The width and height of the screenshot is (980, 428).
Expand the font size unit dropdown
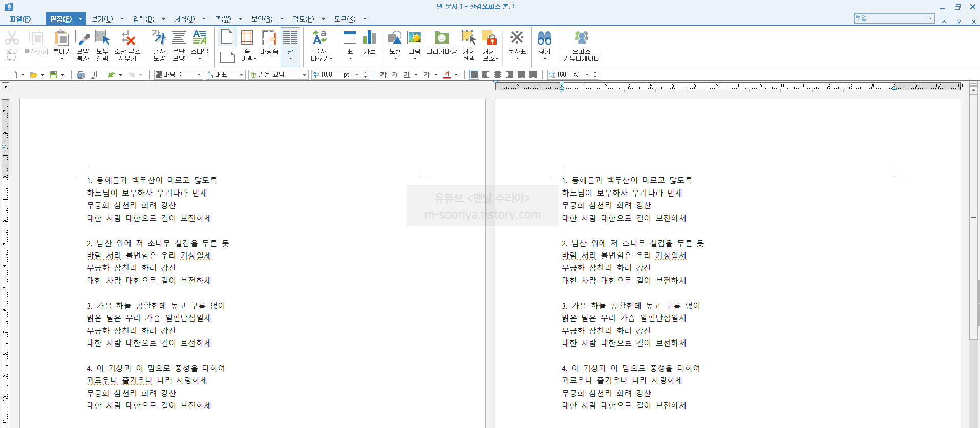357,75
